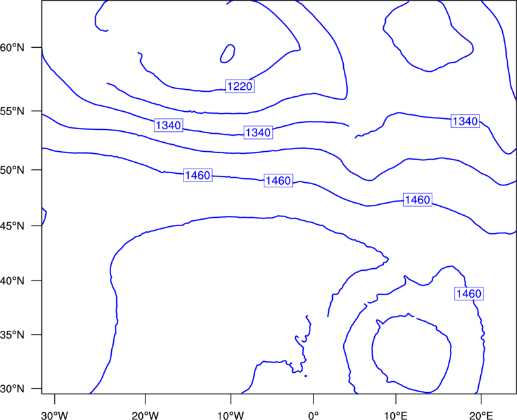The image size is (517, 420).
Task: Select the 1460 contour label near 12°E, 47°N
Action: click(x=417, y=200)
